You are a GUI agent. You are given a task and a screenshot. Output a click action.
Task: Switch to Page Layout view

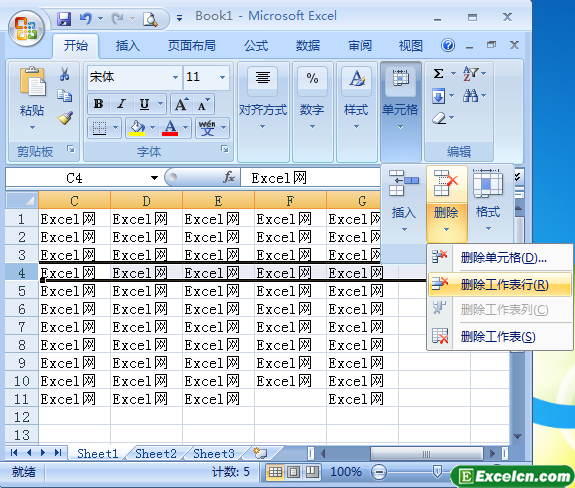pos(293,472)
